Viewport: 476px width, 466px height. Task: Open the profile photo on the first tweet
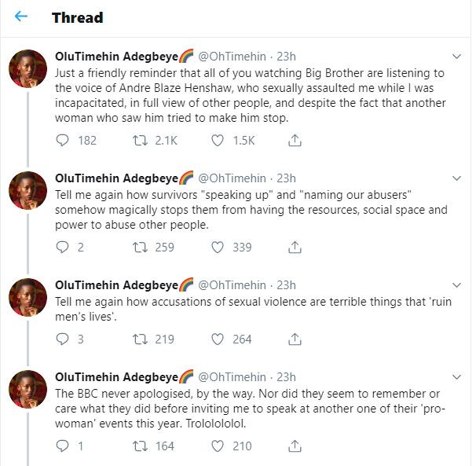click(x=27, y=69)
